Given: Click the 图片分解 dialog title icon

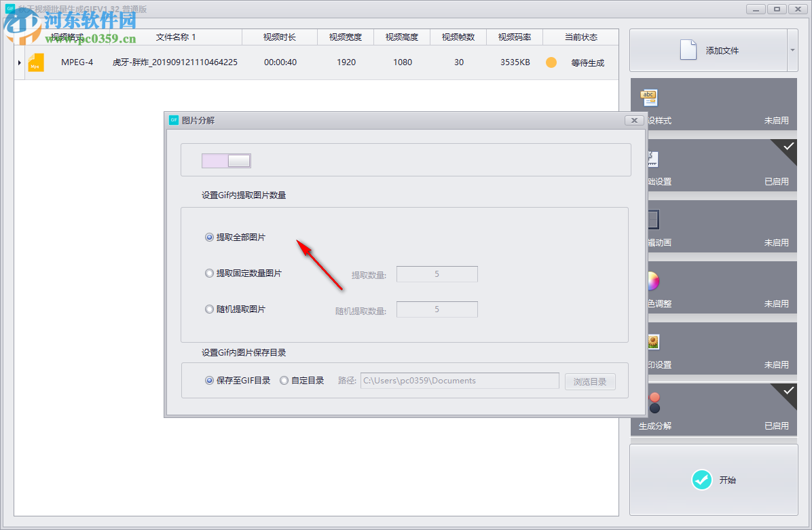Looking at the screenshot, I should coord(174,120).
